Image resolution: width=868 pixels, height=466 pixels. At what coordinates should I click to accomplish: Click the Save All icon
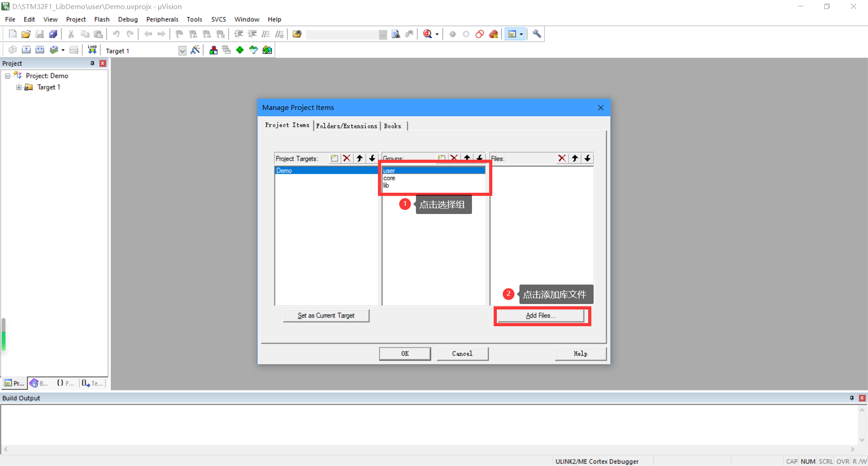[53, 34]
